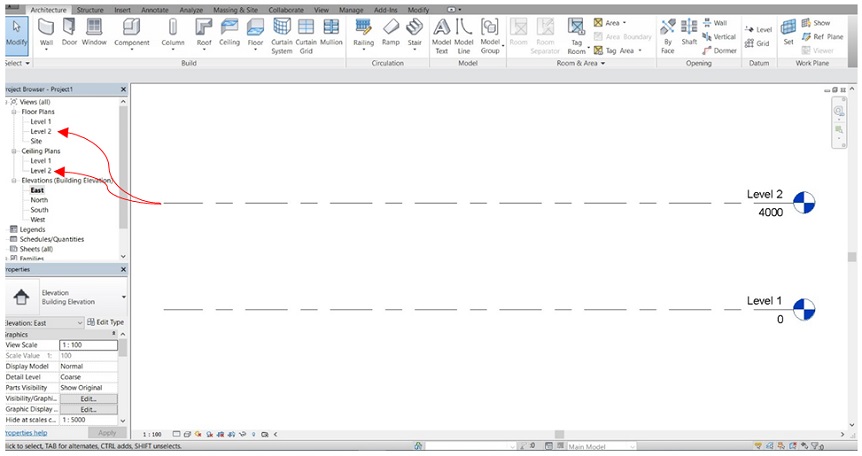Screen dimensions: 862x456
Task: Click the Model Text tool
Action: click(x=441, y=32)
